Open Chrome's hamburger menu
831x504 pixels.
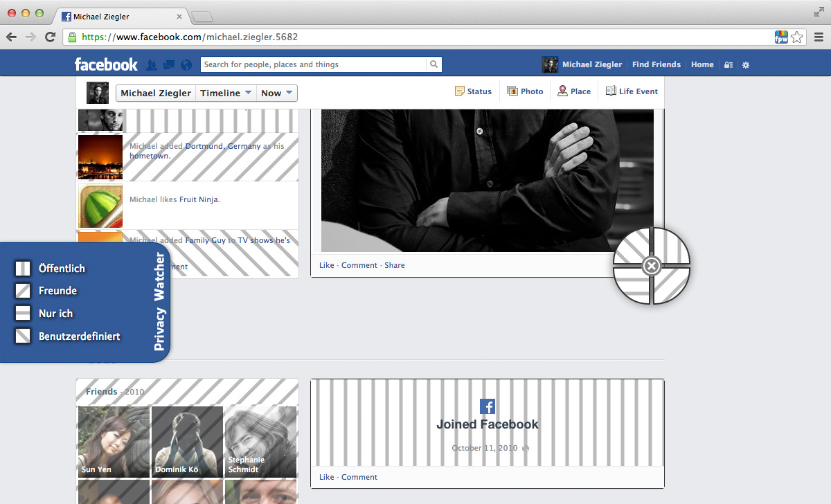(x=819, y=37)
